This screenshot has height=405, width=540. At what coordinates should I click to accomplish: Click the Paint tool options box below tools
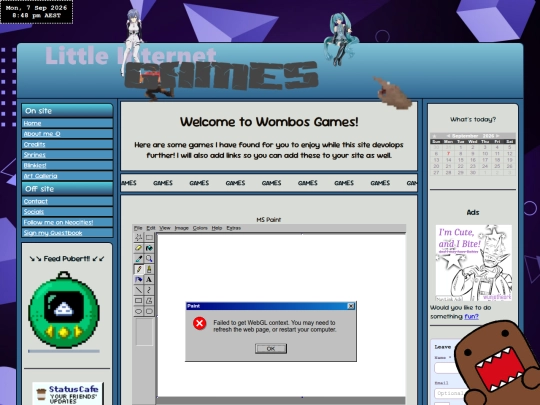click(x=144, y=332)
